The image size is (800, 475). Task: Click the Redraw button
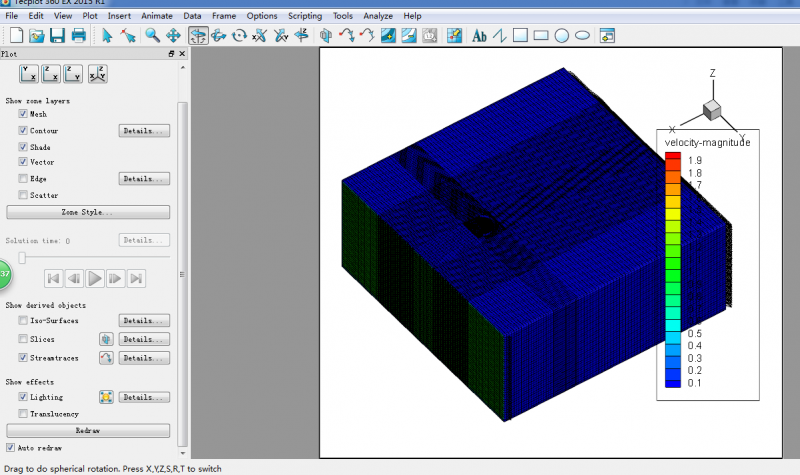pos(88,430)
